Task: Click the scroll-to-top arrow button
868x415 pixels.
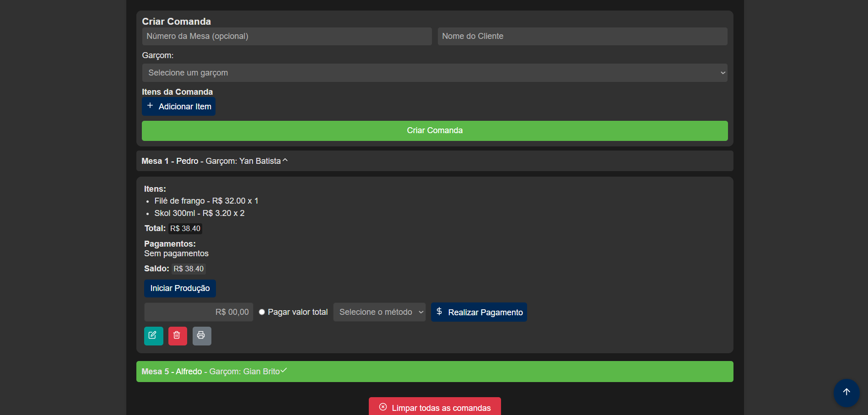Action: [x=846, y=392]
